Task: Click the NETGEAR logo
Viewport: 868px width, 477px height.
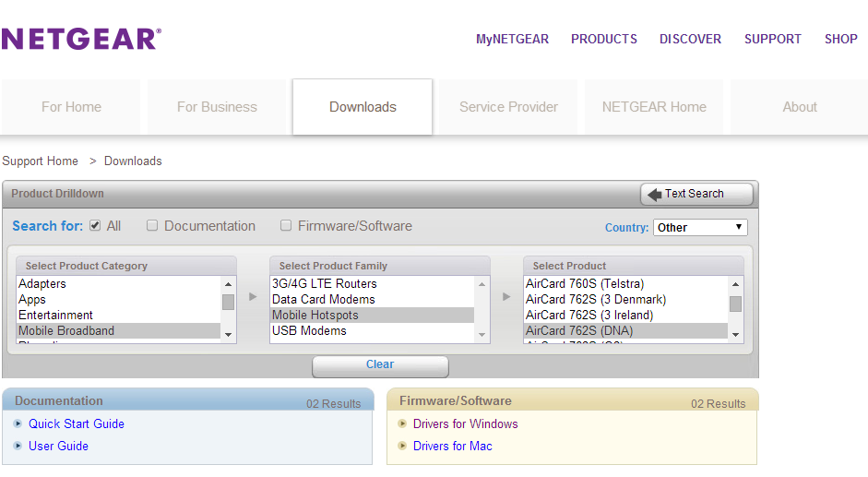Action: pyautogui.click(x=81, y=39)
